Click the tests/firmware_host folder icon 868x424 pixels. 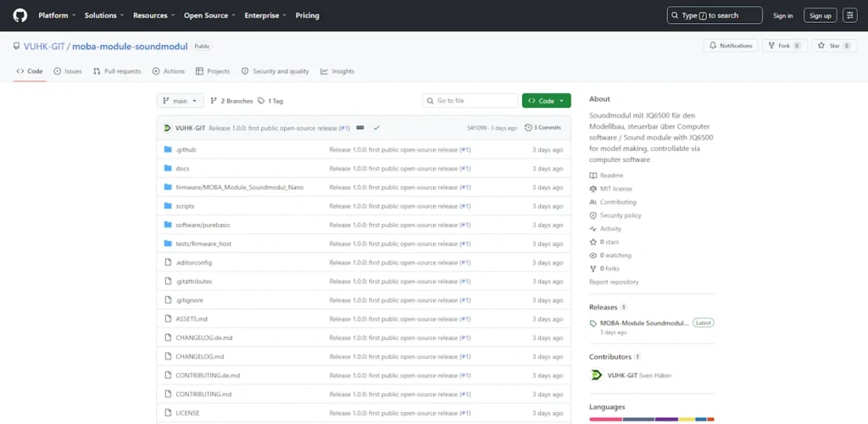168,243
